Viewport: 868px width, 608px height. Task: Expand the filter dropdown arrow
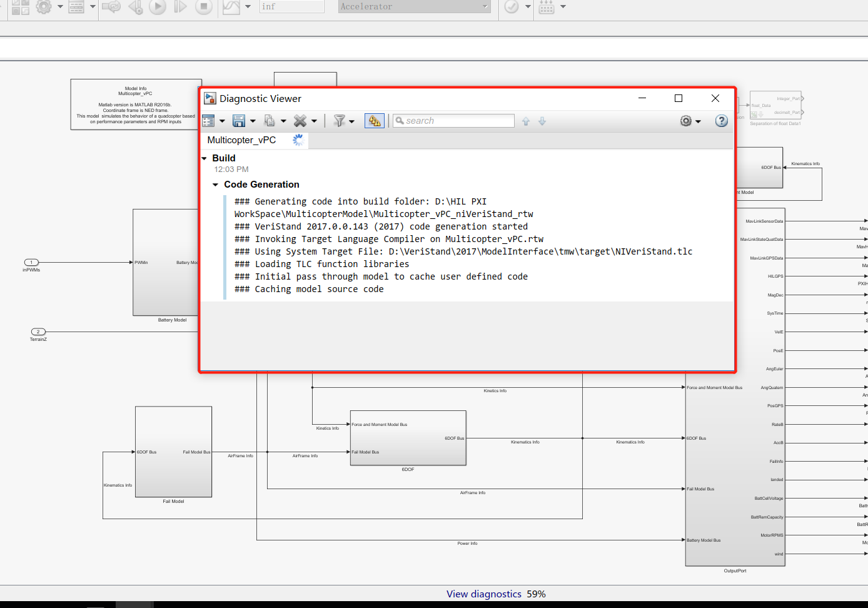click(351, 121)
